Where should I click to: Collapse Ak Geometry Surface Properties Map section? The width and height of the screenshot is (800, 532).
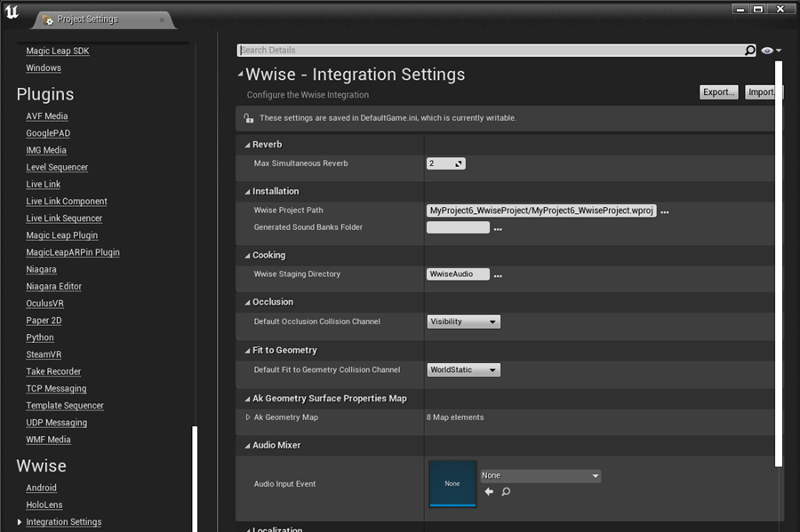(x=247, y=399)
